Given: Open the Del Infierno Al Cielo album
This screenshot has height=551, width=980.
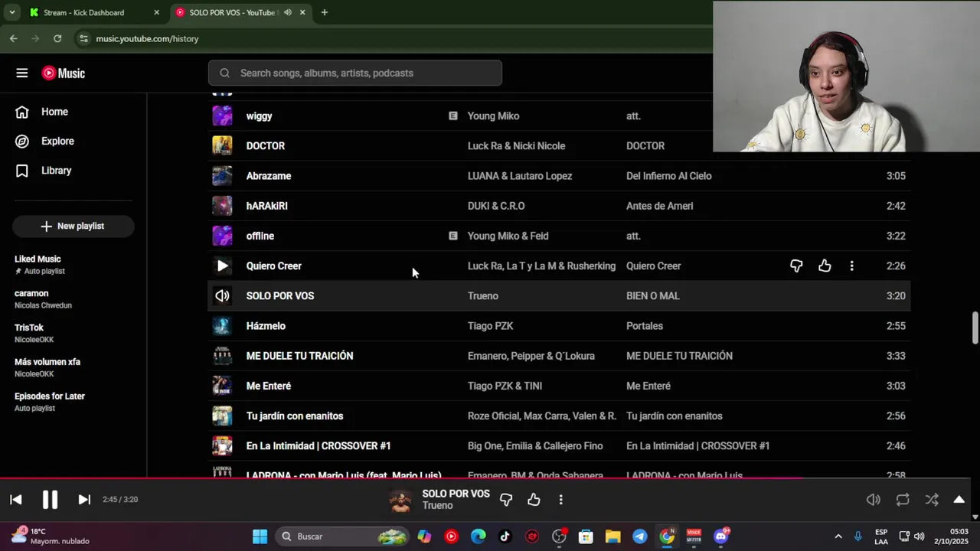Looking at the screenshot, I should [668, 175].
